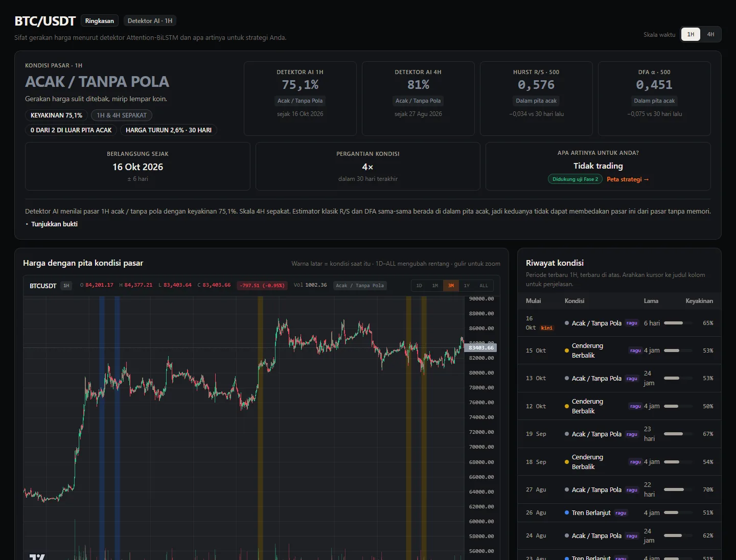736x560 pixels.
Task: Follow the Peta strategi link
Action: coord(628,179)
